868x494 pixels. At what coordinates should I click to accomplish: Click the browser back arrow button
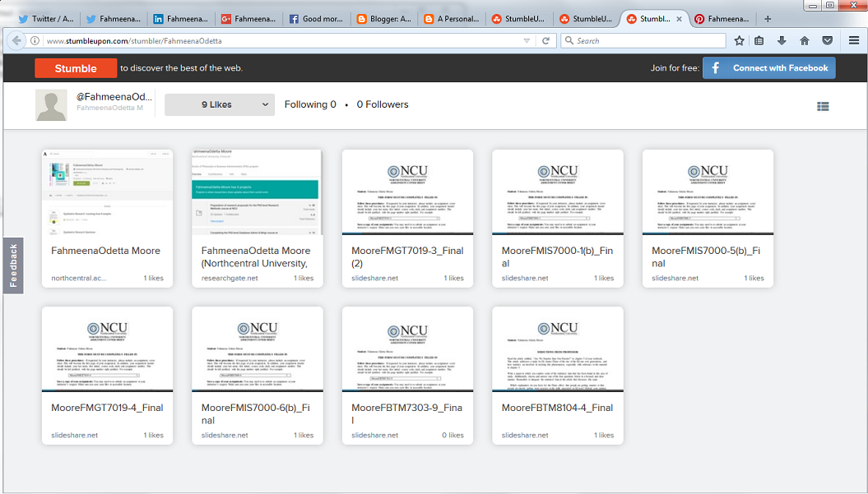coord(16,40)
